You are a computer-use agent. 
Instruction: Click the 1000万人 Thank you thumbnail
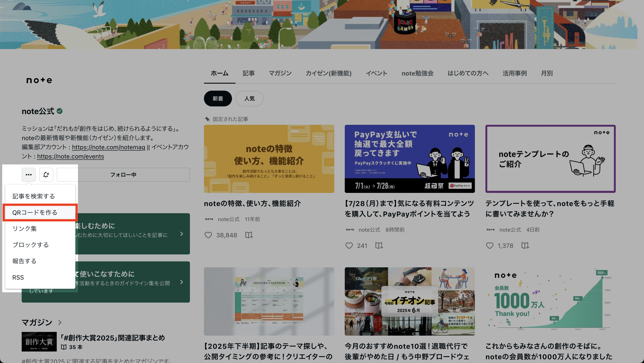click(550, 301)
